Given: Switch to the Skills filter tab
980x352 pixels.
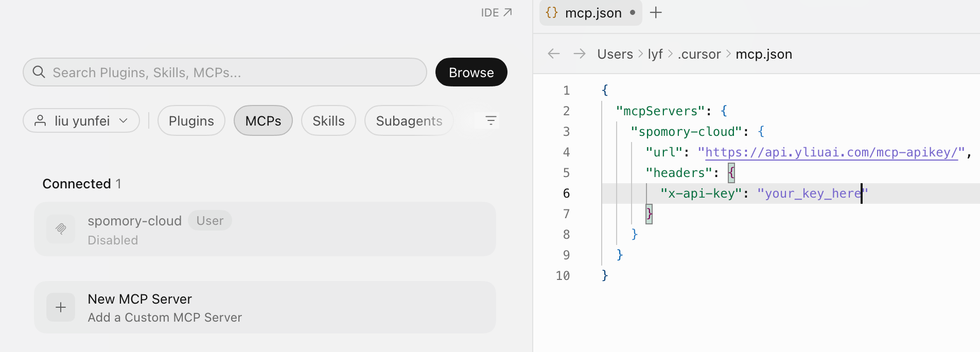Looking at the screenshot, I should [328, 120].
